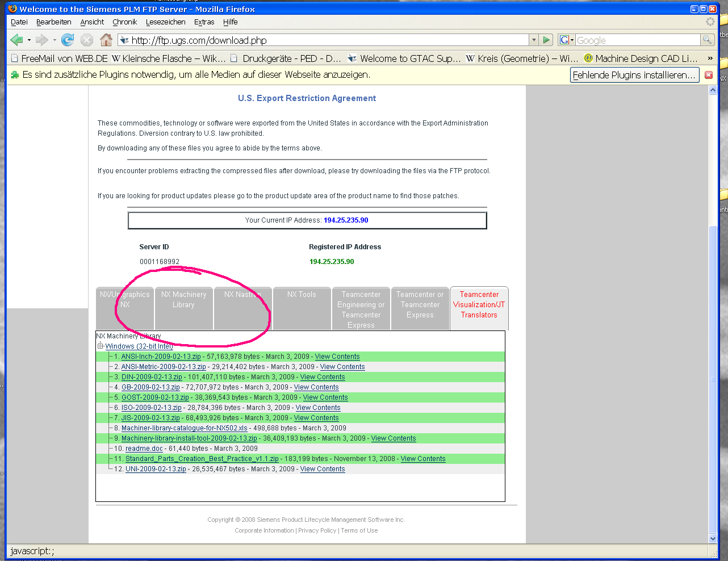Image resolution: width=728 pixels, height=561 pixels.
Task: View Contents of DIN zip
Action: [323, 377]
